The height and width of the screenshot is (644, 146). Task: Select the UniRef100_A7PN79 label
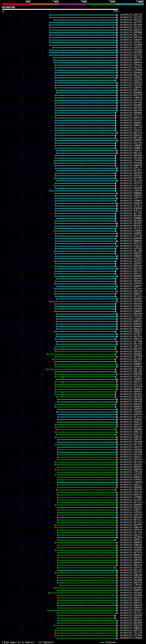click(131, 284)
